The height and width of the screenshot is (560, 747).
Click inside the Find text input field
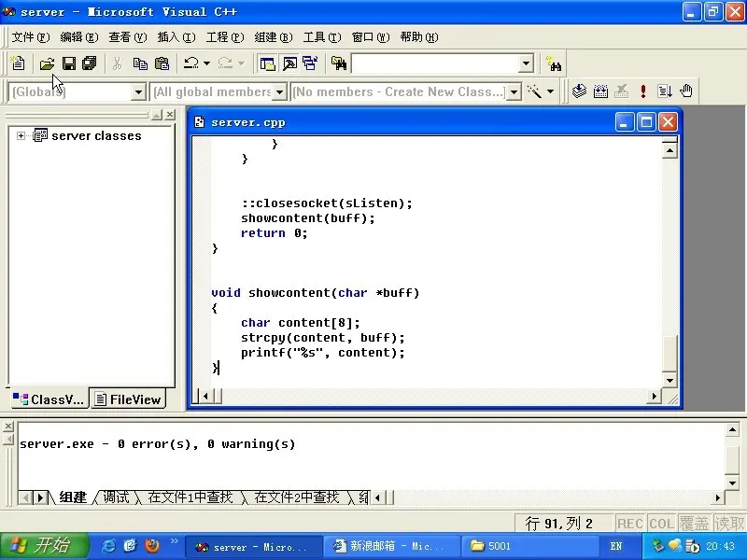435,63
